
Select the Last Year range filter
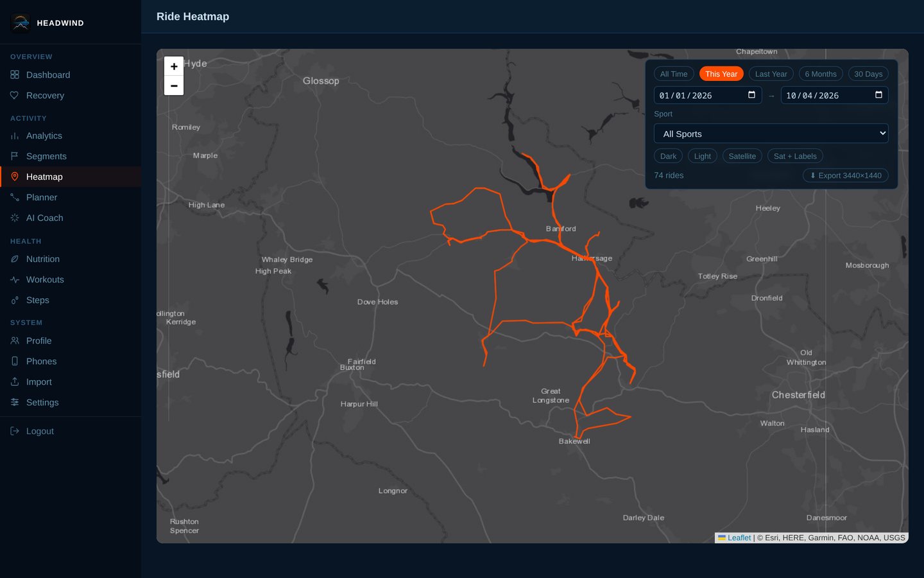pyautogui.click(x=771, y=74)
